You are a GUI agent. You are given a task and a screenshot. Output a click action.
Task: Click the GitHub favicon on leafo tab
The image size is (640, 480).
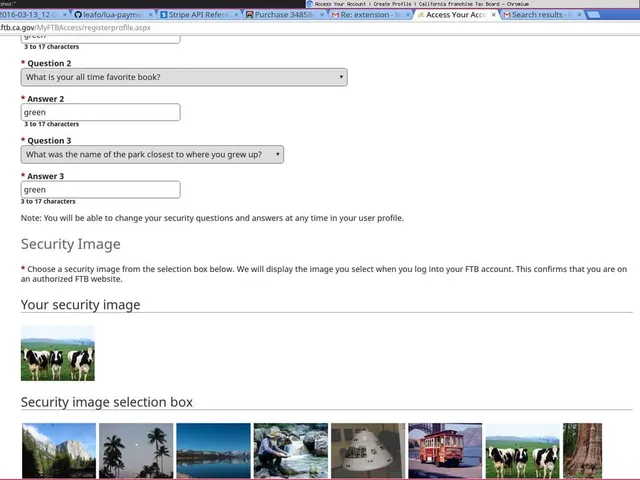pyautogui.click(x=78, y=15)
